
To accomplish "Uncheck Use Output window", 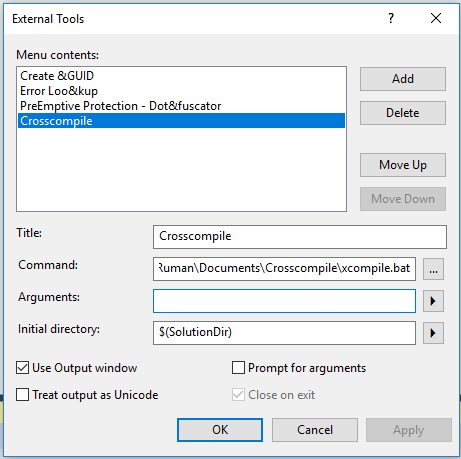I will point(22,368).
